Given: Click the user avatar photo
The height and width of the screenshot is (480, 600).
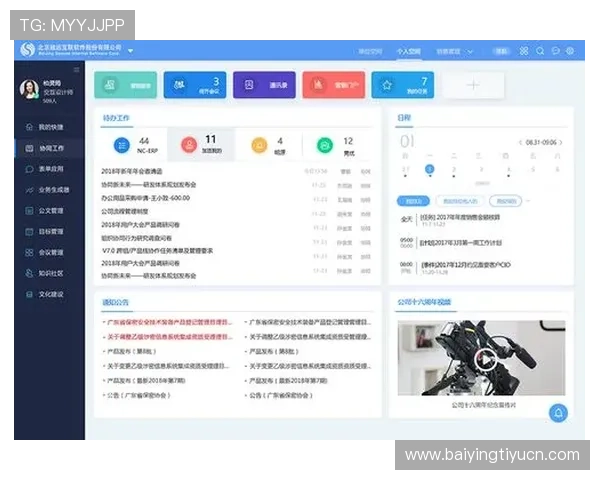Looking at the screenshot, I should pos(29,89).
